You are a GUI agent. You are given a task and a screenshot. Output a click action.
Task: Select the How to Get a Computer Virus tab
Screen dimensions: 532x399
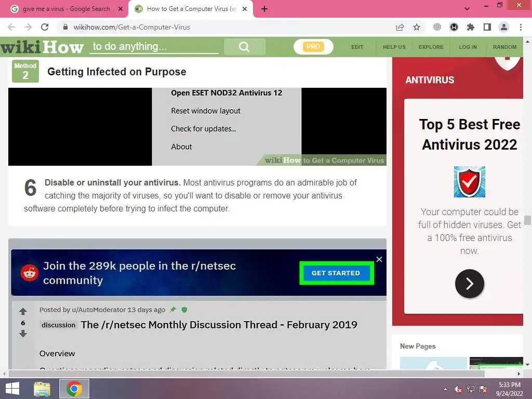(x=191, y=9)
